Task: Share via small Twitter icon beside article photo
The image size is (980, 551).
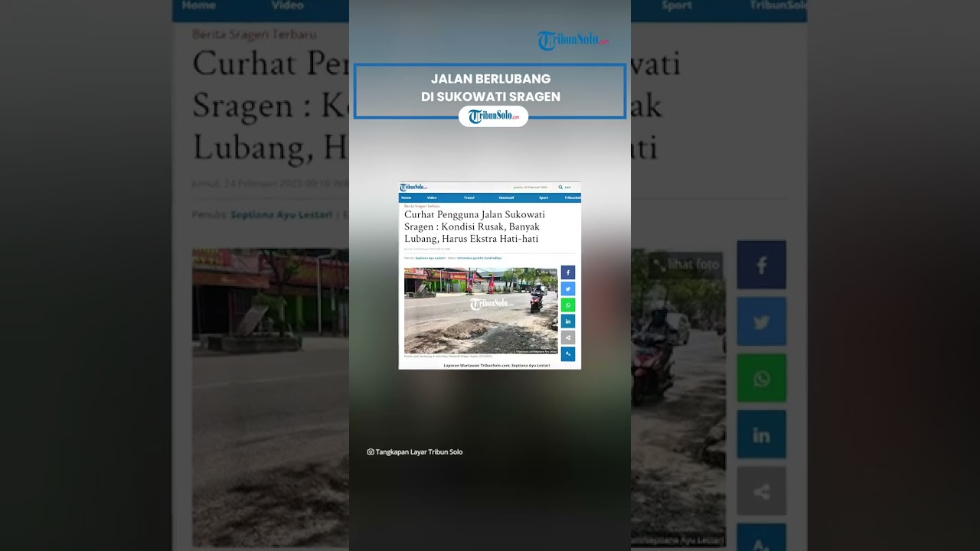Action: click(568, 289)
